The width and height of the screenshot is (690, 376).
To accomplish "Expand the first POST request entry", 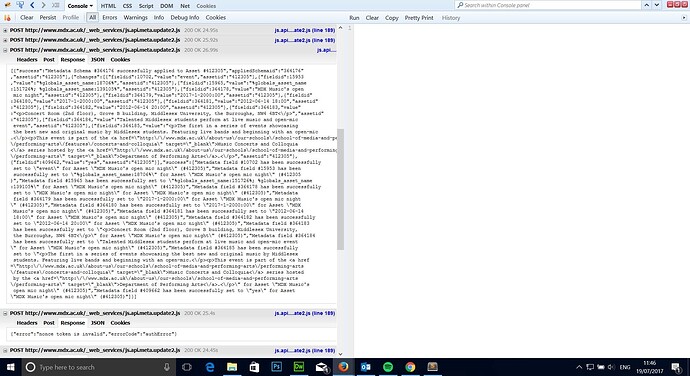I will coord(5,30).
